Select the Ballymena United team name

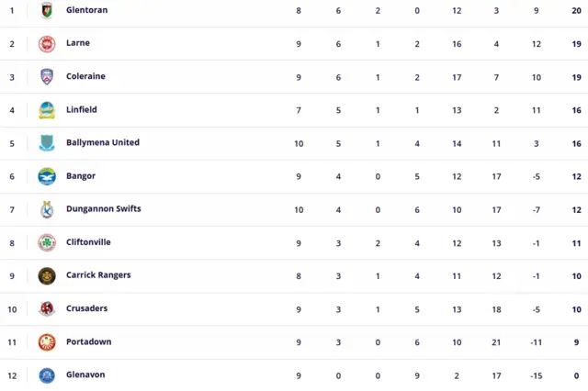coord(103,142)
